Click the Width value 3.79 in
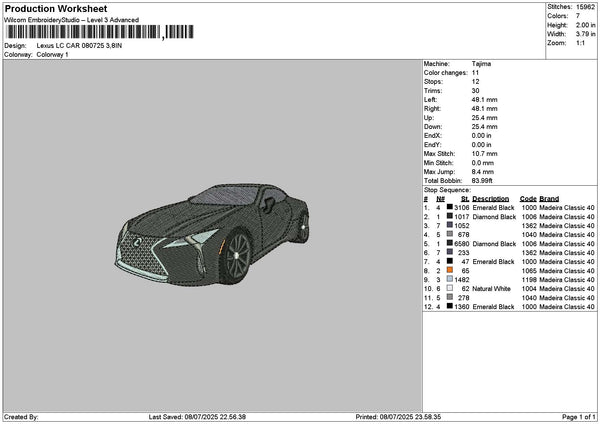Image resolution: width=600 pixels, height=424 pixels. [x=585, y=34]
